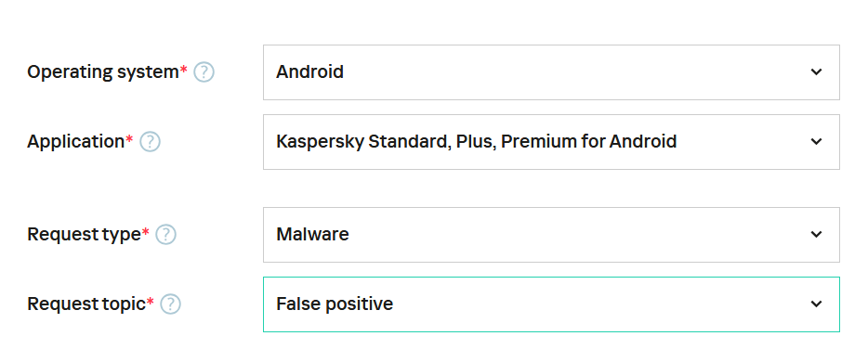Click the chevron arrow in Operating system box
Image resolution: width=868 pixels, height=362 pixels.
816,71
